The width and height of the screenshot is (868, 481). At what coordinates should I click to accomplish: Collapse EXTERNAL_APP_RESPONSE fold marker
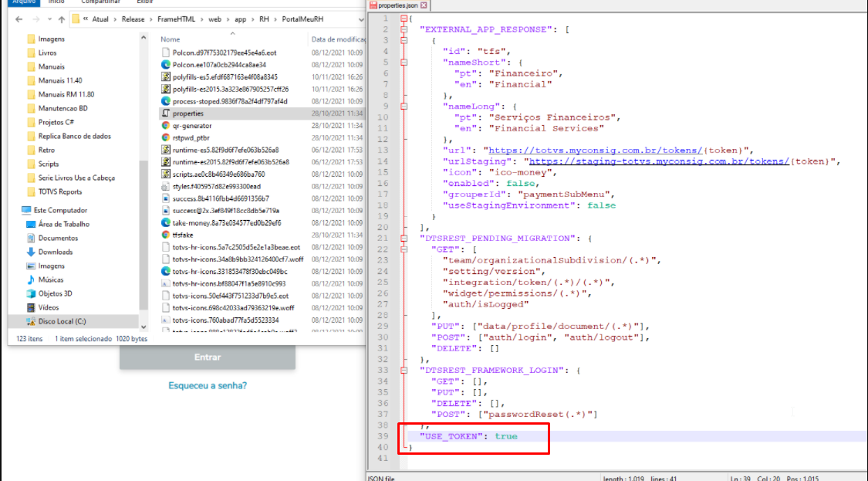(x=404, y=29)
